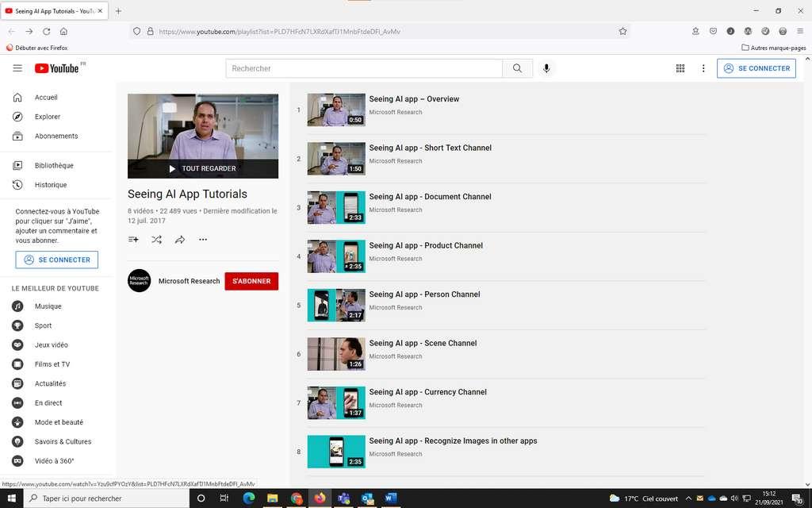The height and width of the screenshot is (508, 812).
Task: Open Historique in the sidebar
Action: coord(50,184)
